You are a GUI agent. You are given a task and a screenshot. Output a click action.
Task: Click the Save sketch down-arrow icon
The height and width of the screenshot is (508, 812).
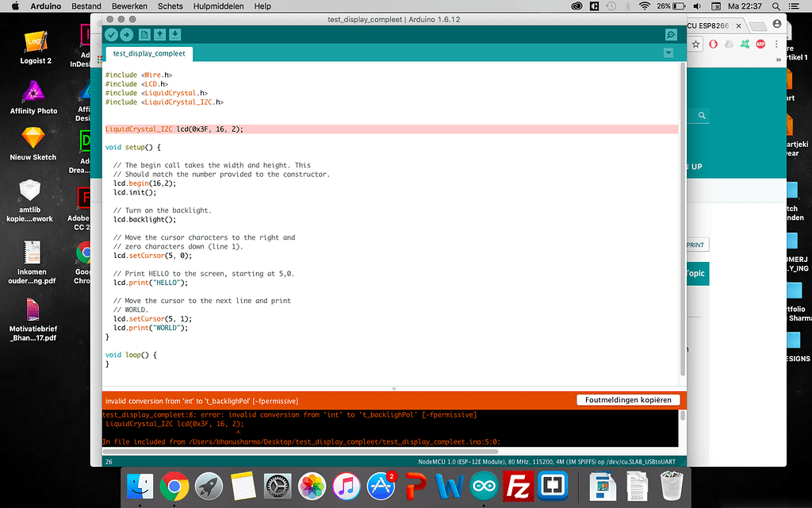click(x=175, y=35)
